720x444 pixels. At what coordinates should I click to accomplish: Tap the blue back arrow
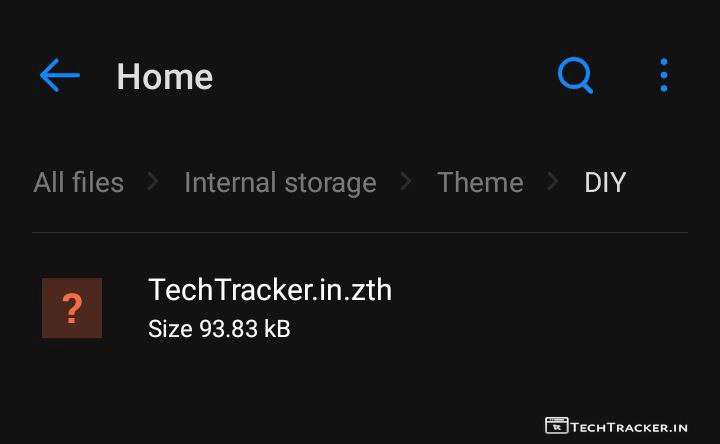60,75
